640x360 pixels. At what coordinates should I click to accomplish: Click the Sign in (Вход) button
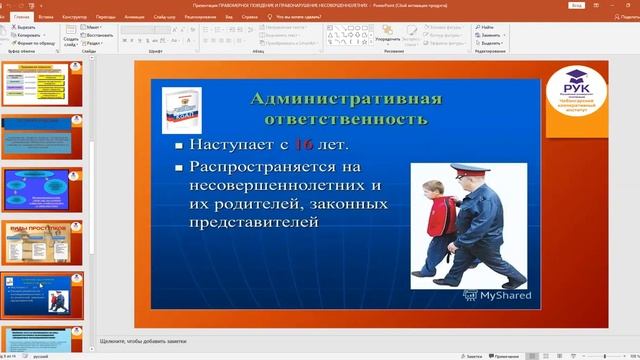(576, 5)
